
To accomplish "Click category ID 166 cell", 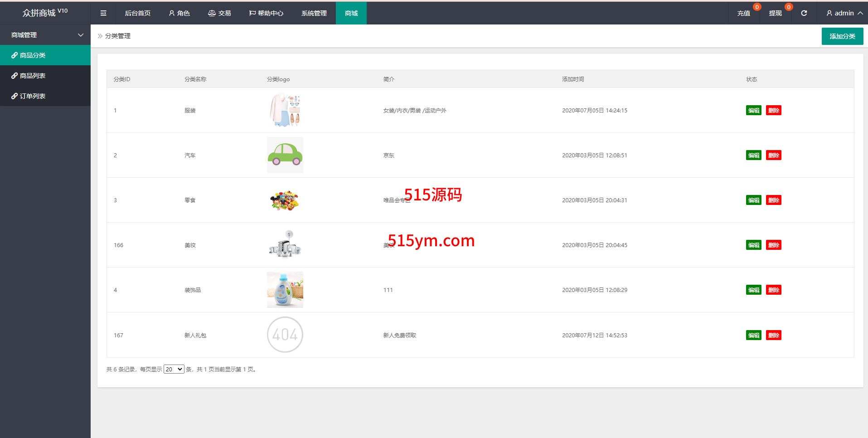I will [x=118, y=245].
